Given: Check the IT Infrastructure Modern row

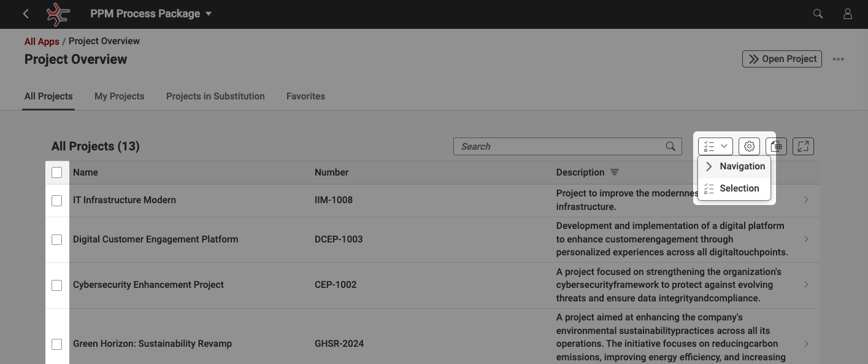Looking at the screenshot, I should [x=57, y=200].
